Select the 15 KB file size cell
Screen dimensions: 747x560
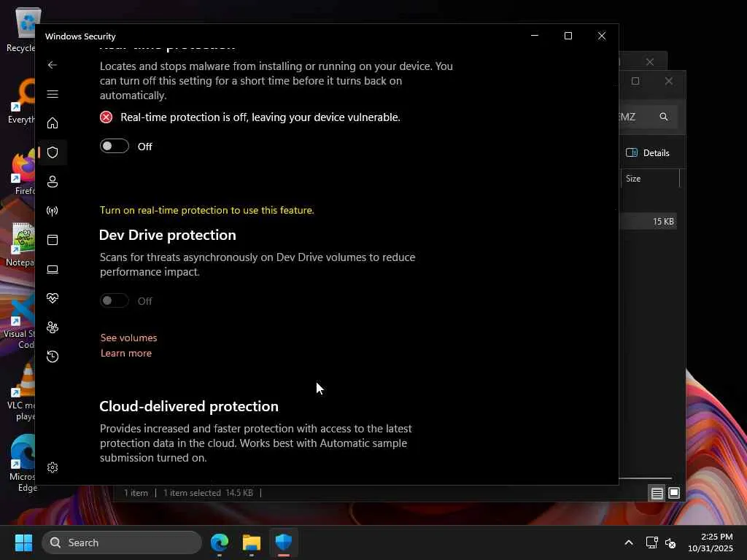pyautogui.click(x=663, y=222)
